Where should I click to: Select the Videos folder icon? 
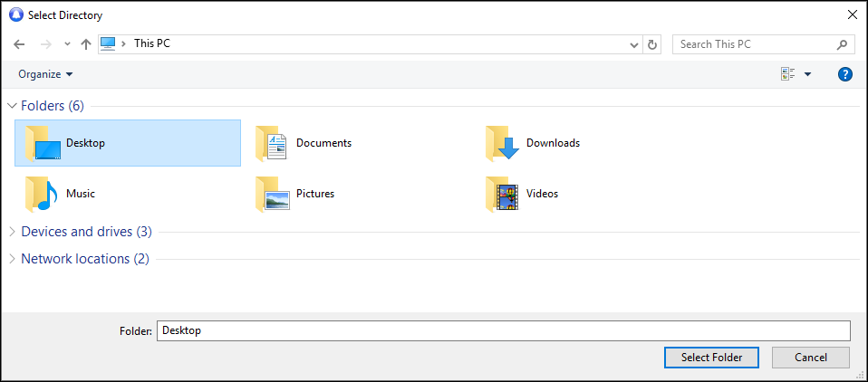pyautogui.click(x=503, y=194)
